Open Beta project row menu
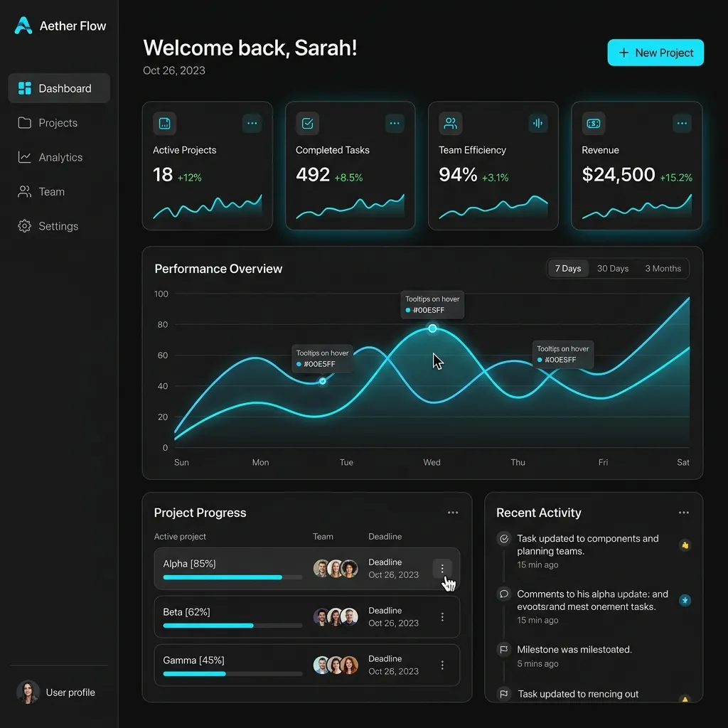The height and width of the screenshot is (728, 728). coord(442,617)
